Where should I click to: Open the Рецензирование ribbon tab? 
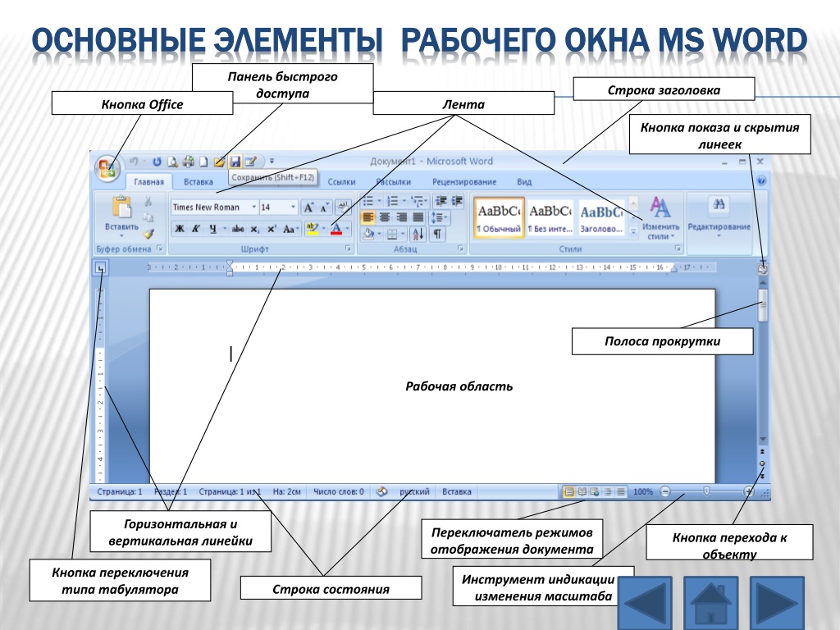point(464,181)
